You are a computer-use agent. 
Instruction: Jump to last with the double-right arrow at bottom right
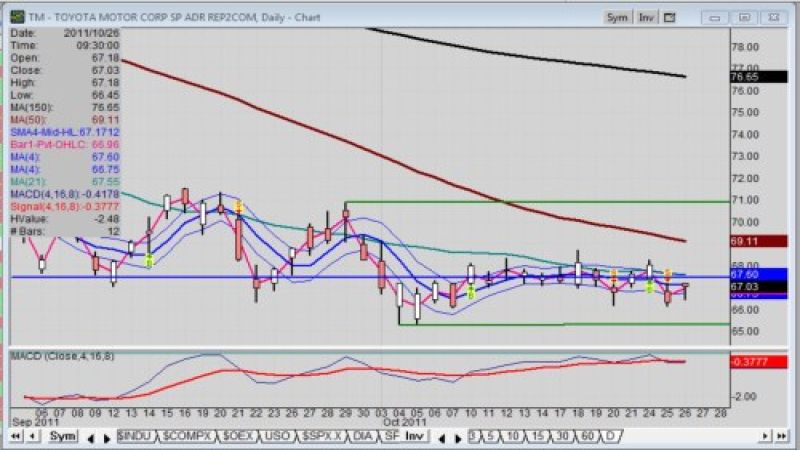coord(781,436)
